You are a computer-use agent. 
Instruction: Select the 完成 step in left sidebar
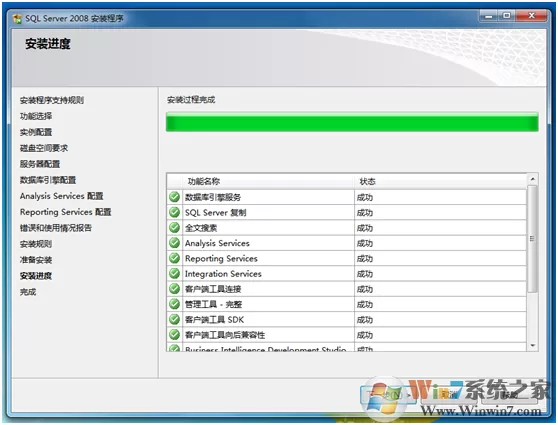pyautogui.click(x=28, y=292)
